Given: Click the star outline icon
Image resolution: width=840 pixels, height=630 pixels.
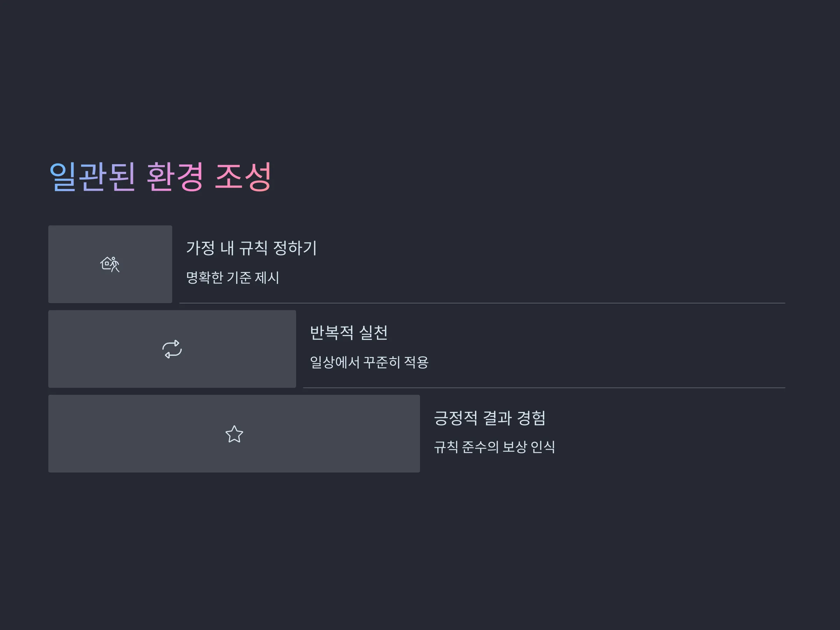Looking at the screenshot, I should [x=234, y=434].
